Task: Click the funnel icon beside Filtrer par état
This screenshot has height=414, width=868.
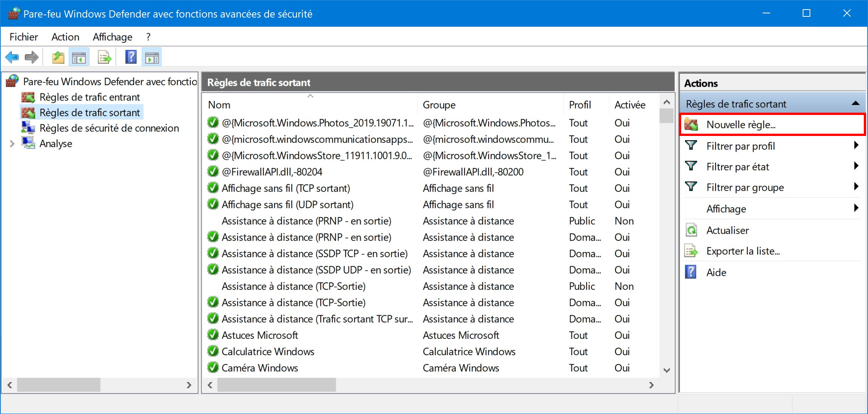Action: tap(691, 166)
